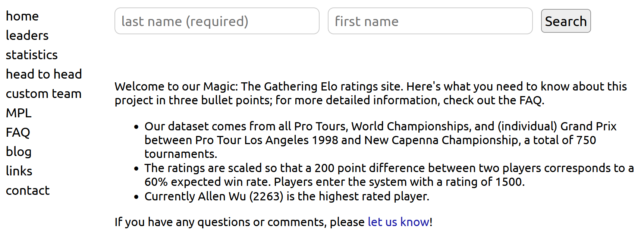Open FAQ from the sidebar

coord(18,133)
